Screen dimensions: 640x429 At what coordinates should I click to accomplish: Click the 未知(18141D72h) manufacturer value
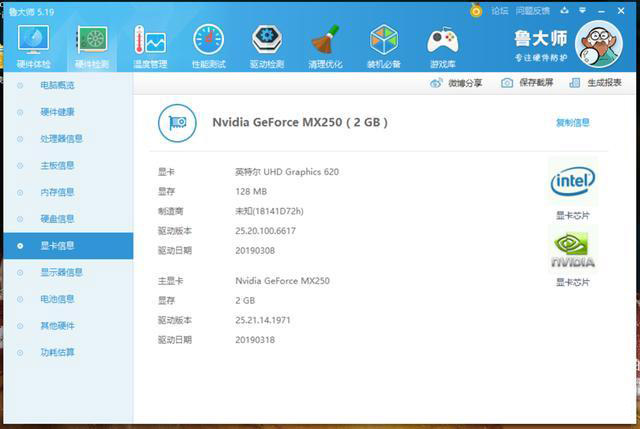(269, 211)
